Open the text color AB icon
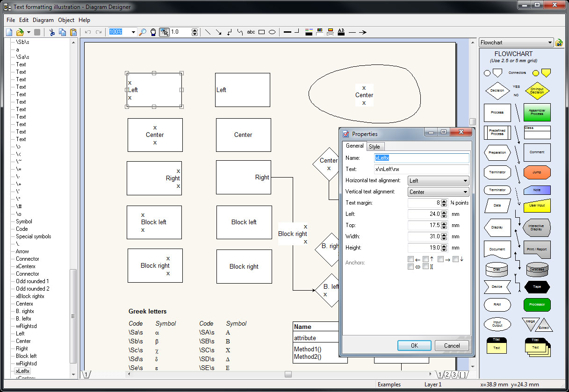569x392 pixels. pos(341,32)
